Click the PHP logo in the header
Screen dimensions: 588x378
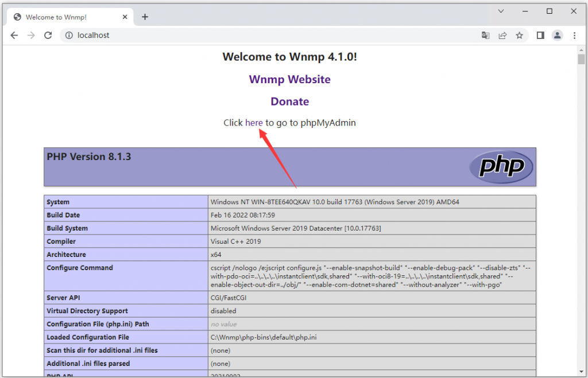coord(501,166)
